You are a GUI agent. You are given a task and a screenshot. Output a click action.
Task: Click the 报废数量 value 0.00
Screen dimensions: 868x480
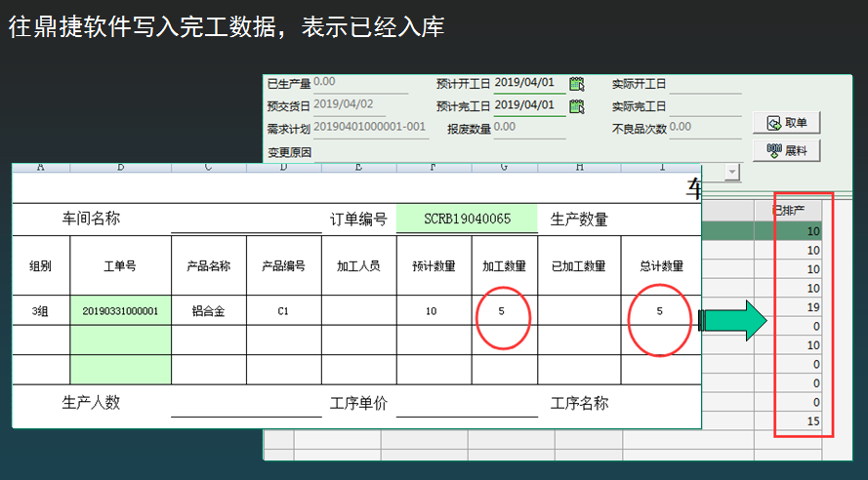point(505,127)
